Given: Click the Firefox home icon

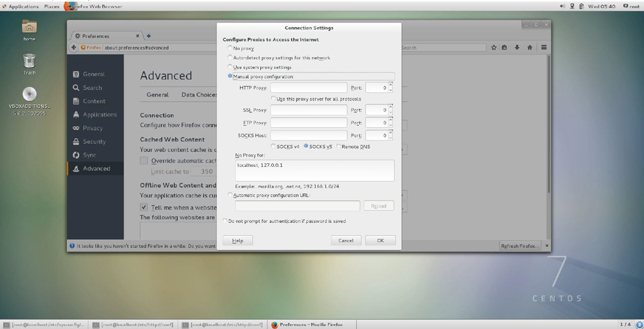Looking at the screenshot, I should tap(530, 47).
